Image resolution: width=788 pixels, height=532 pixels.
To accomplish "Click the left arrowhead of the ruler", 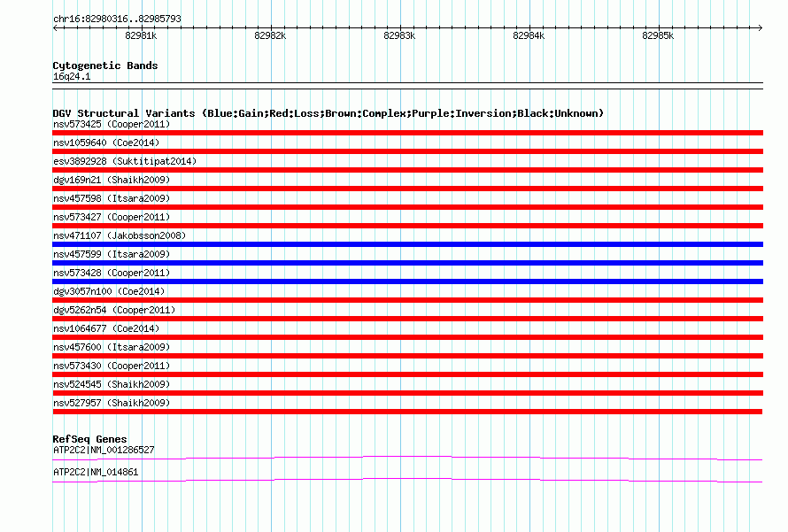I will tap(55, 28).
